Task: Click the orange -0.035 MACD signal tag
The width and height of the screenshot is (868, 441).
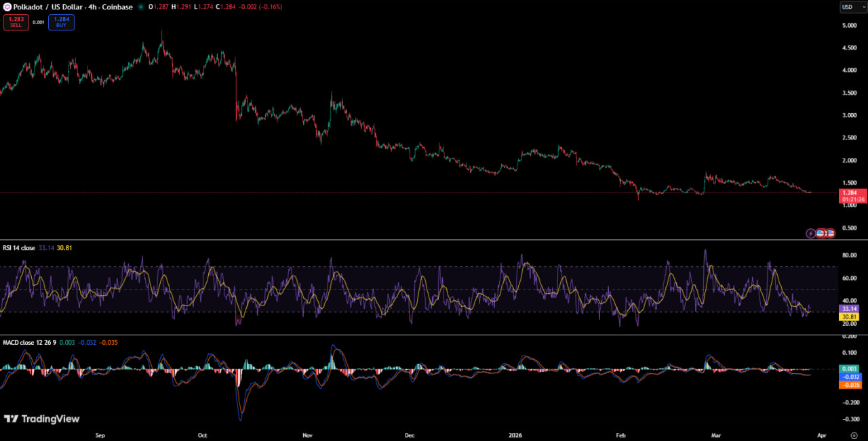Action: (850, 385)
